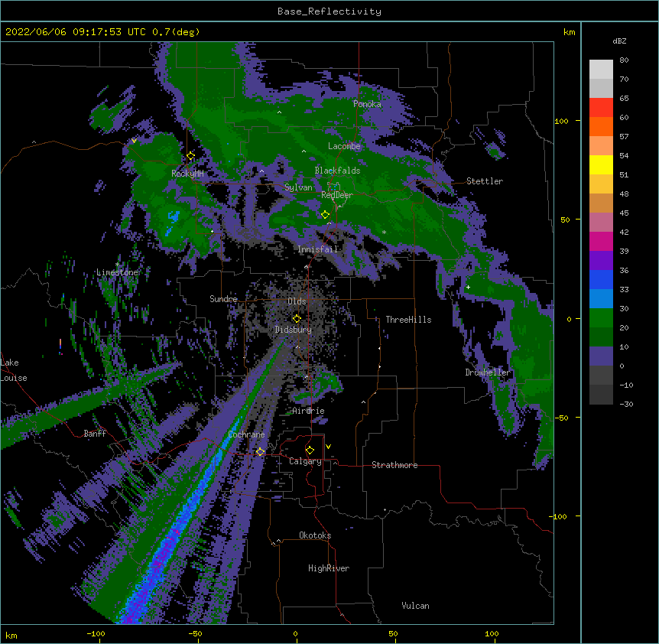Click the Sylvan label
Image resolution: width=659 pixels, height=644 pixels.
point(298,187)
